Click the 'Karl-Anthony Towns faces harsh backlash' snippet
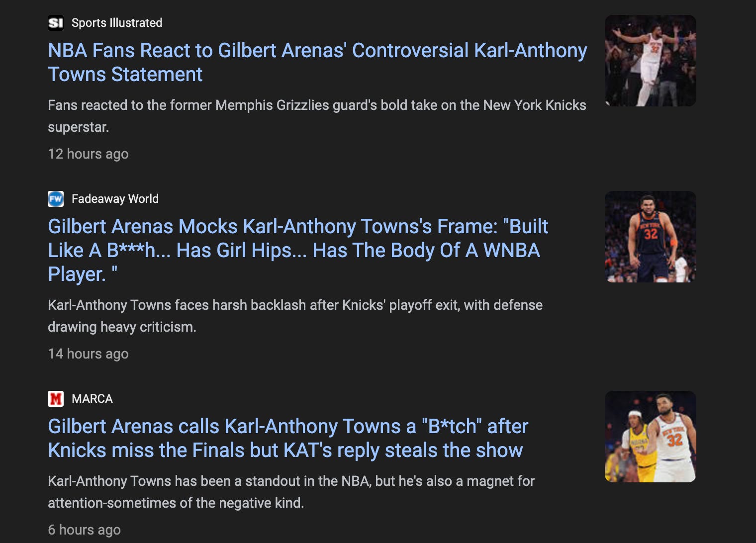 click(x=295, y=316)
